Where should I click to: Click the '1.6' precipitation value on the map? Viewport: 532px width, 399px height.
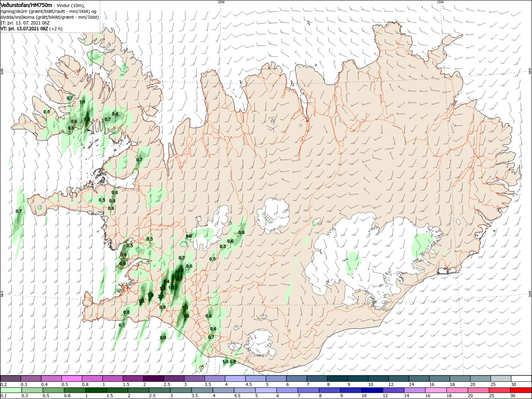coord(186,316)
